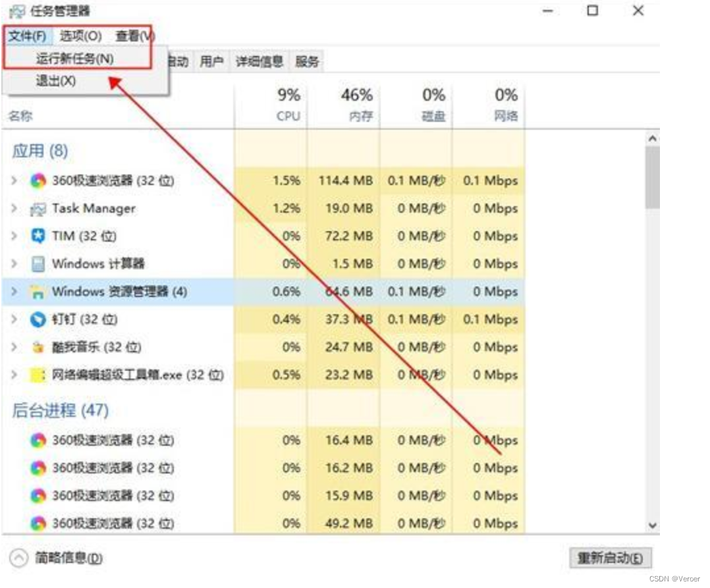Click the 72.2 MB memory value for TIM

348,236
